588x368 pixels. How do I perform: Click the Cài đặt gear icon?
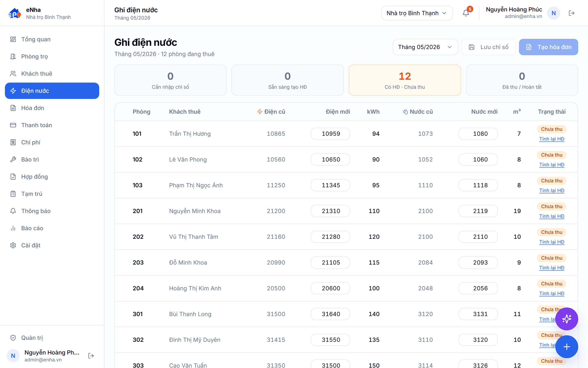coord(13,245)
